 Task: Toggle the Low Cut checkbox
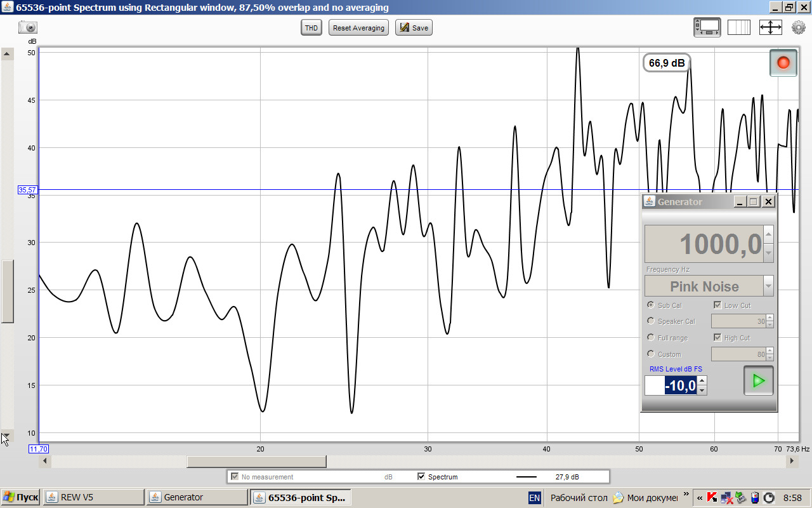[717, 305]
